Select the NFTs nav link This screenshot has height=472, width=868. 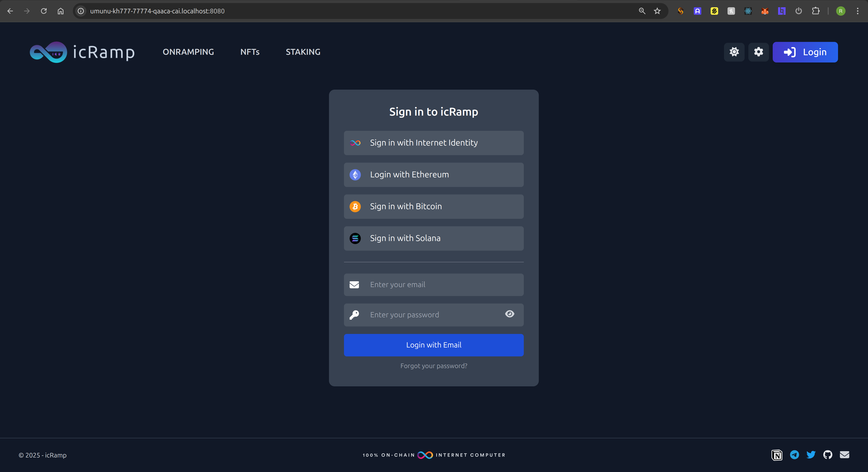click(250, 52)
